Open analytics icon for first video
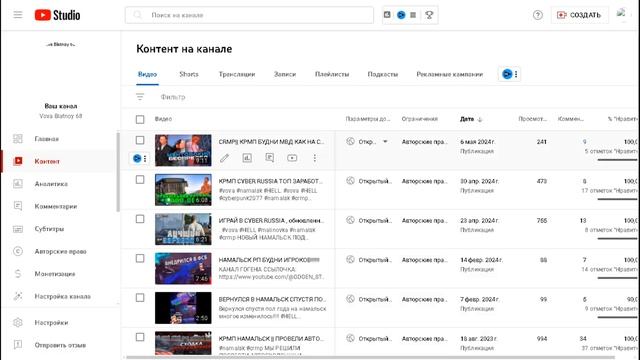This screenshot has width=640, height=360. click(x=247, y=158)
